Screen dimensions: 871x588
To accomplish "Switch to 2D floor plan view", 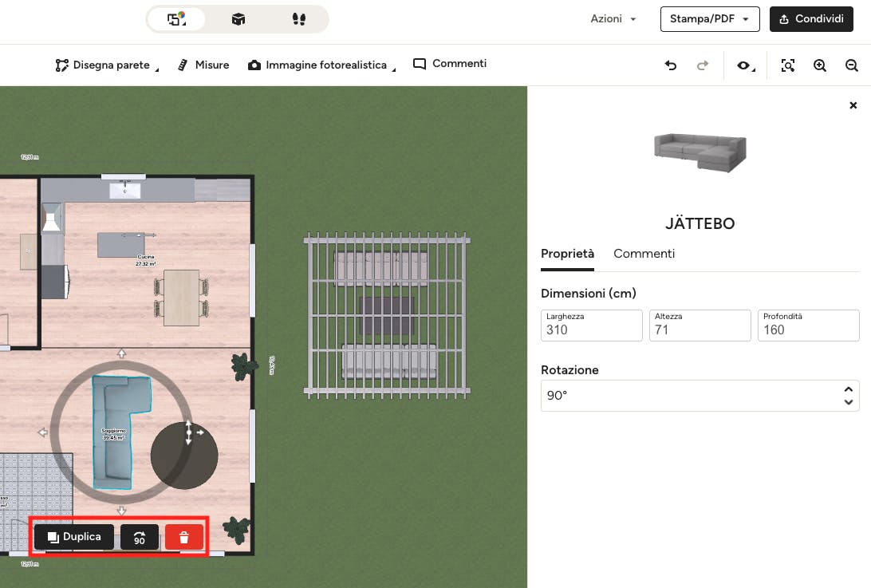I will [176, 19].
